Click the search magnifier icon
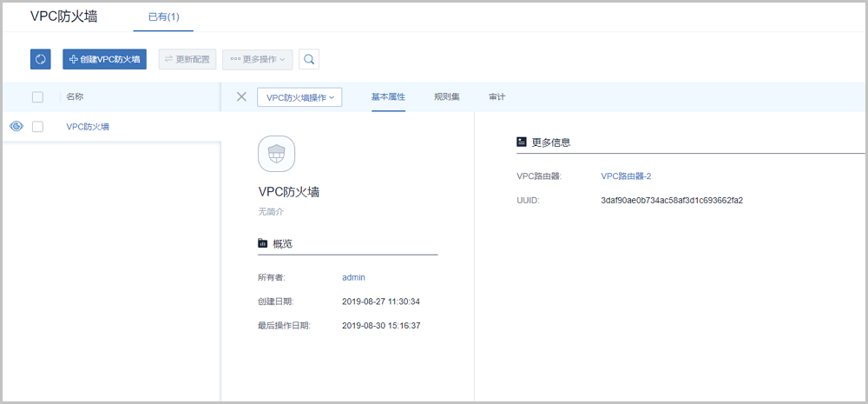This screenshot has height=404, width=868. (309, 59)
